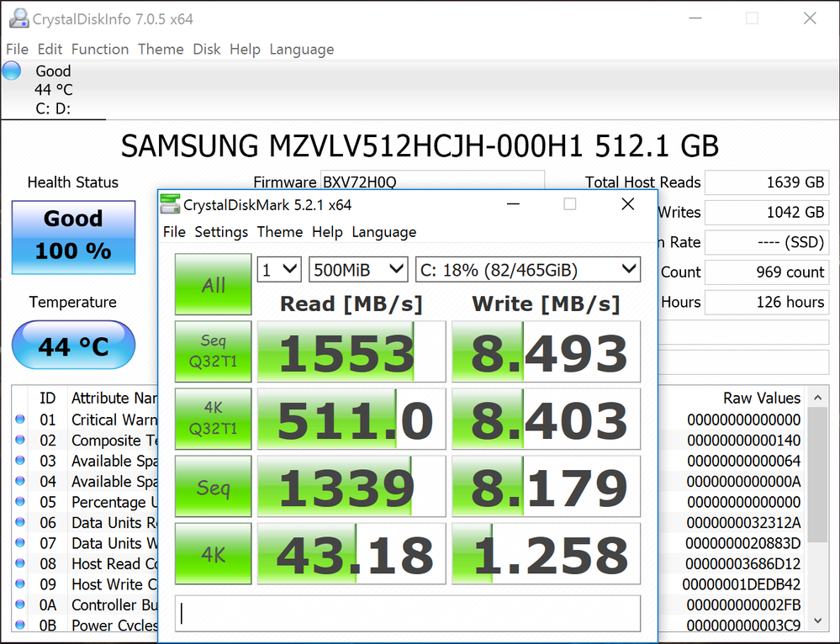The height and width of the screenshot is (644, 840).
Task: Click the 44 °C temperature indicator
Action: click(x=73, y=346)
